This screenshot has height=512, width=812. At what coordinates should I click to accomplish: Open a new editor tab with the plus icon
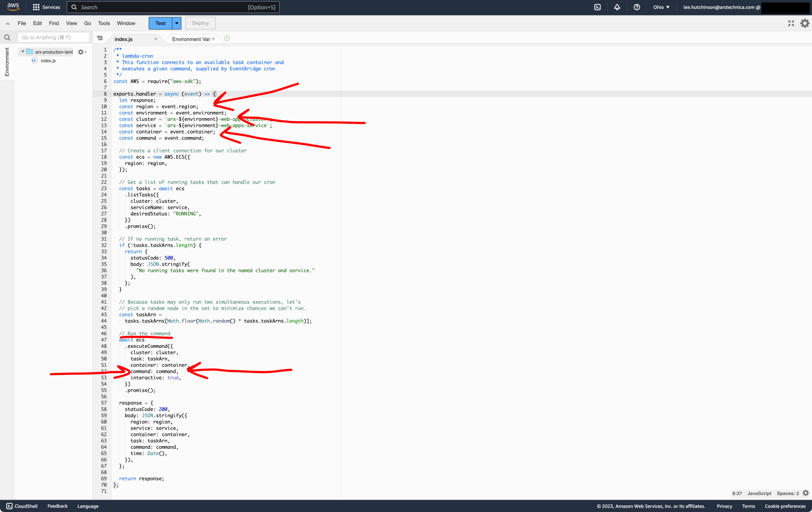click(x=227, y=38)
